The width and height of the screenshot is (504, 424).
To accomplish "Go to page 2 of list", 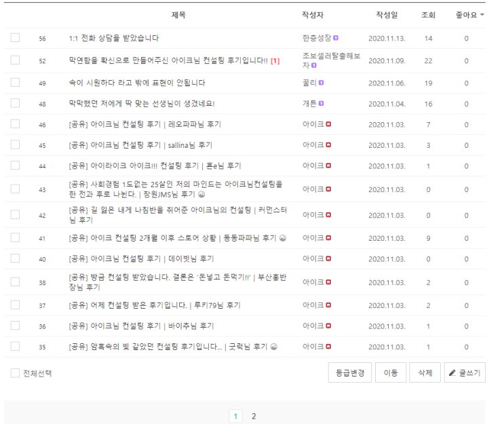I will (x=254, y=417).
